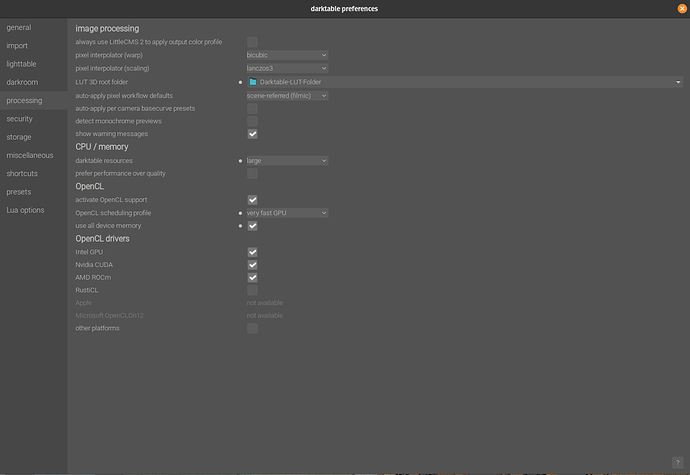Uncheck use all device memory
The width and height of the screenshot is (690, 475).
pyautogui.click(x=252, y=226)
